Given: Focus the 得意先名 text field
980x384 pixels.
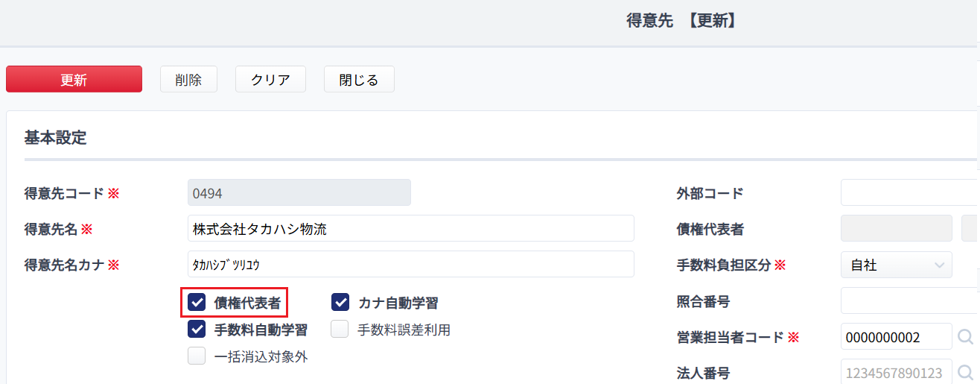Looking at the screenshot, I should click(x=411, y=229).
